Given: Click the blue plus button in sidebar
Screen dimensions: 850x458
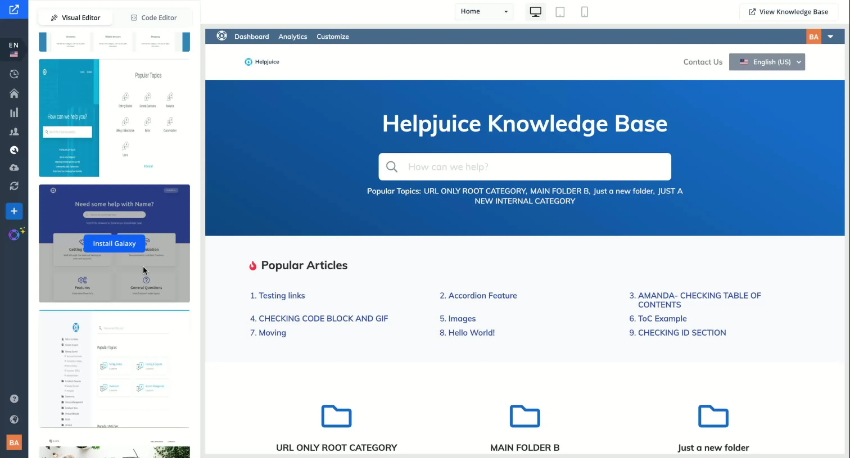Looking at the screenshot, I should pos(14,211).
